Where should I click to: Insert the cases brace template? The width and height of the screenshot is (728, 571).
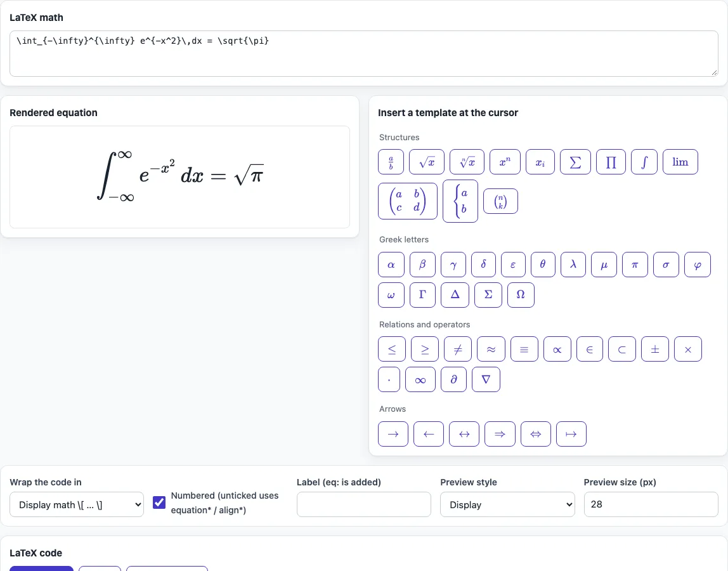(460, 200)
